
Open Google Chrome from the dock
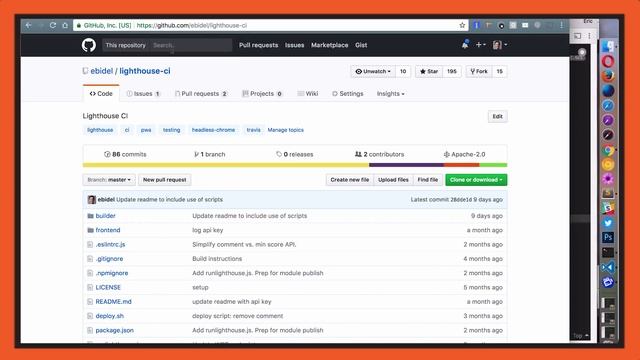point(608,150)
